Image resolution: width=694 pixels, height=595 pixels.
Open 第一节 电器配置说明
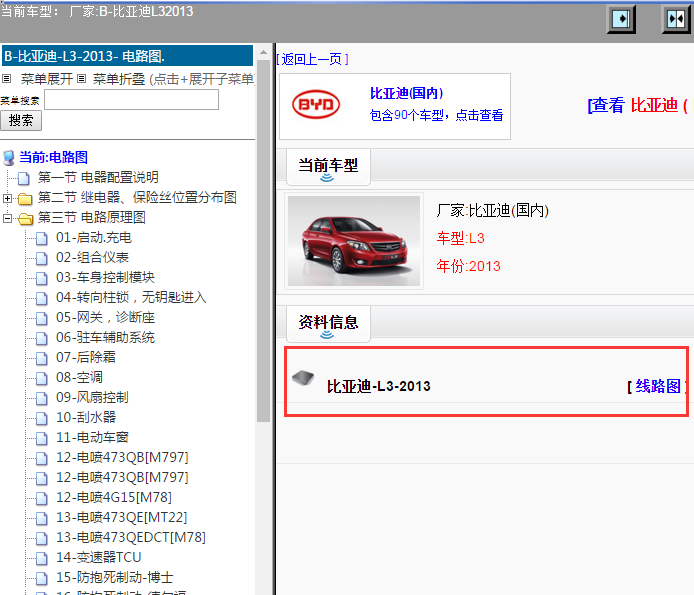point(98,178)
